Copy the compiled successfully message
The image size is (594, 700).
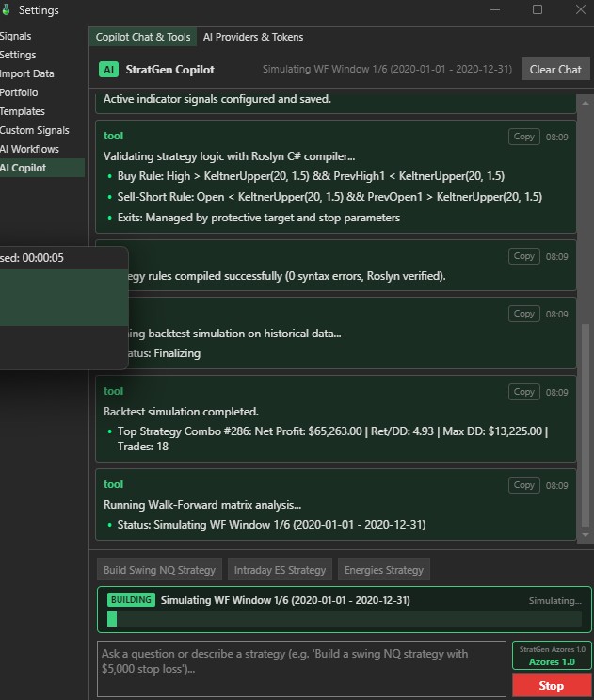pyautogui.click(x=524, y=256)
